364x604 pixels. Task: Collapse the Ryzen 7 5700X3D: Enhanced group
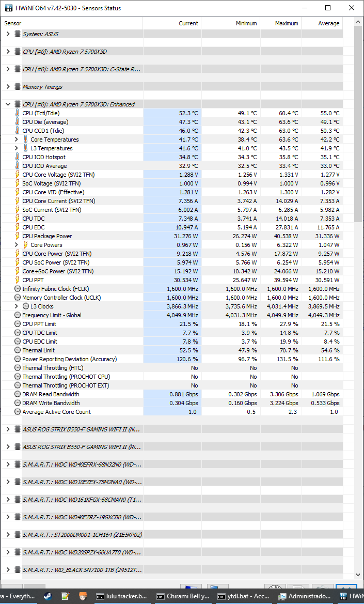coord(8,104)
